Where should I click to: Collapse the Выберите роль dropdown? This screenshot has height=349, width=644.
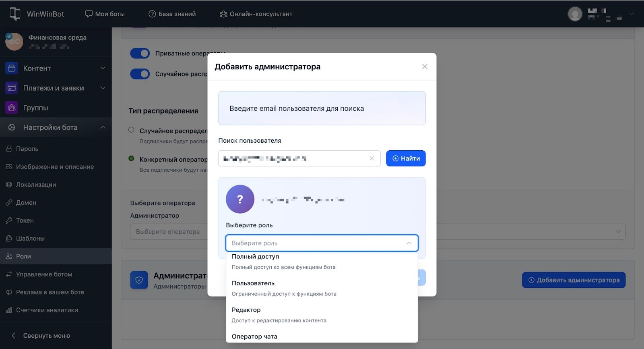[x=409, y=243]
